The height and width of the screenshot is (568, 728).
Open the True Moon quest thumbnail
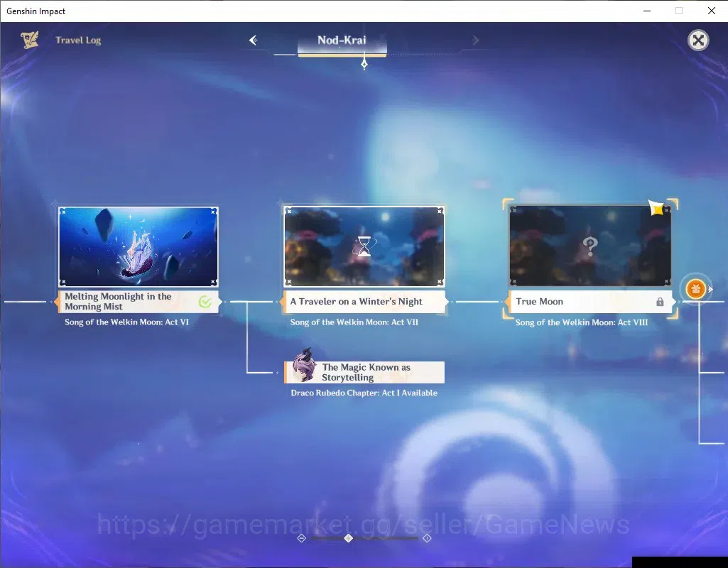click(590, 246)
